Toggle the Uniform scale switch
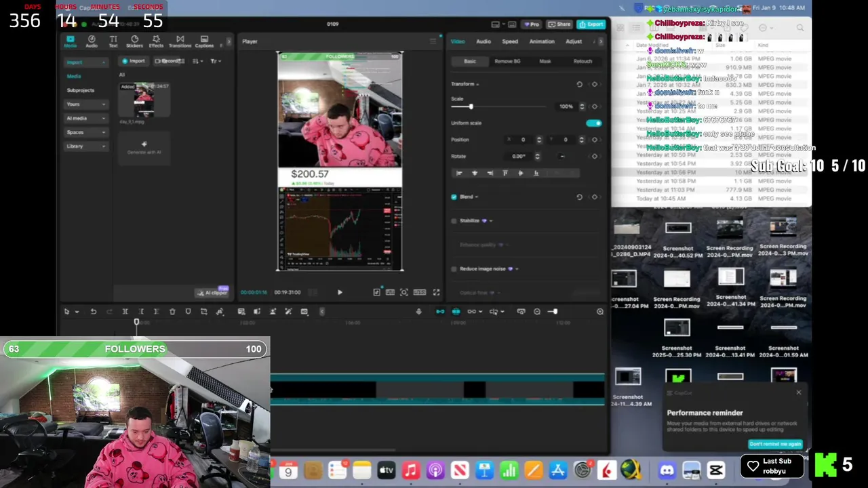The height and width of the screenshot is (488, 868). point(593,123)
